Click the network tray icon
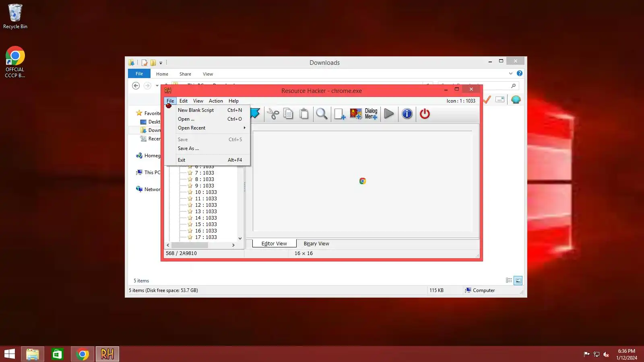 [x=597, y=354]
